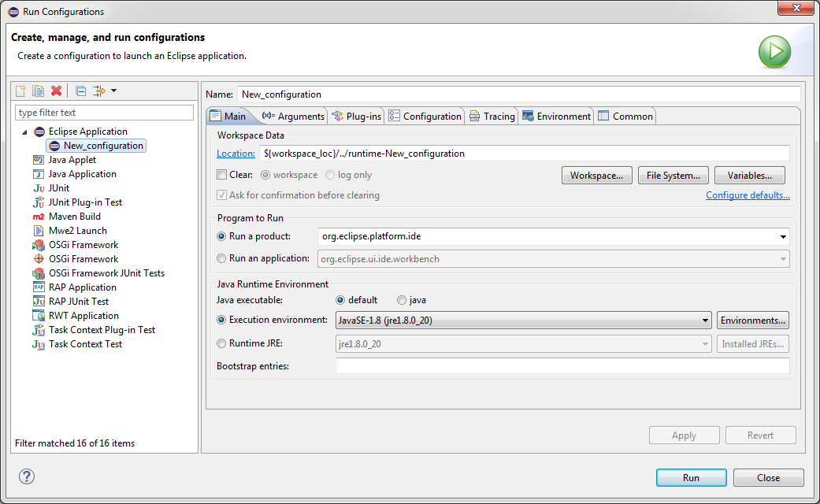Click the JUnit icon
820x504 pixels.
(39, 188)
